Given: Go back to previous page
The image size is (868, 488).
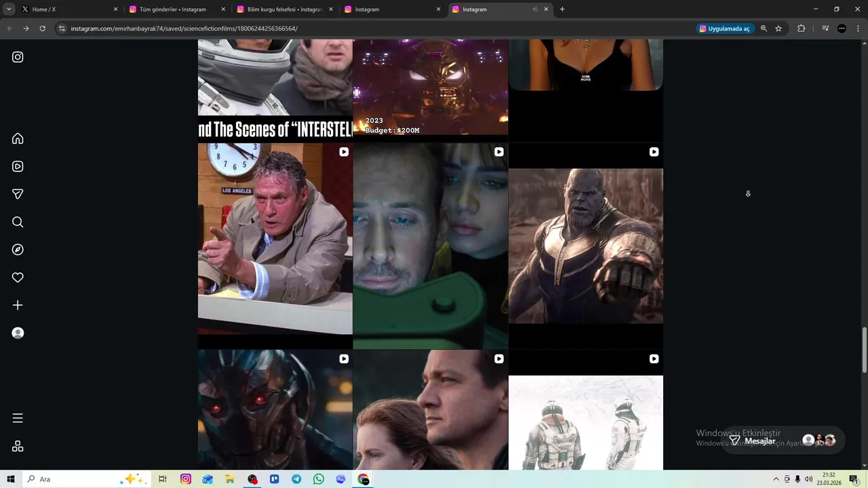Looking at the screenshot, I should (x=9, y=28).
